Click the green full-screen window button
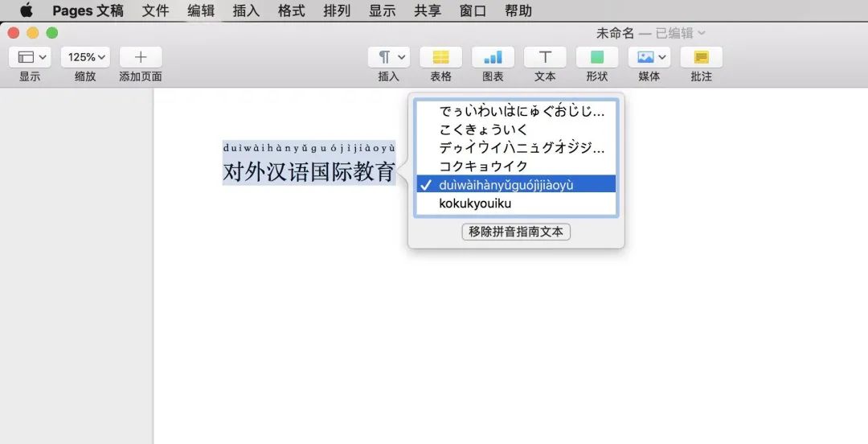 (52, 33)
